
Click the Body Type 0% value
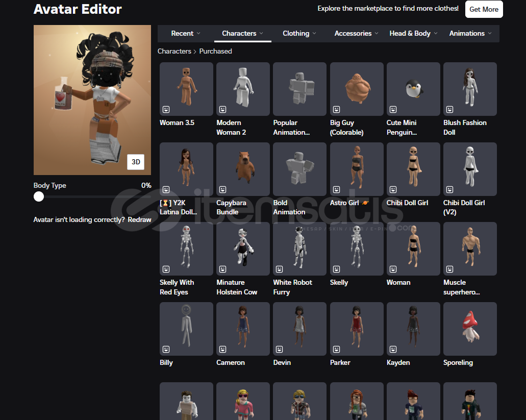click(146, 186)
